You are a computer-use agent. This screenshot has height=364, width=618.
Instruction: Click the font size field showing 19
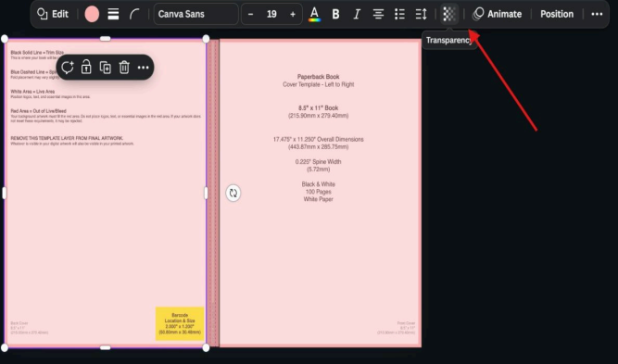tap(271, 14)
